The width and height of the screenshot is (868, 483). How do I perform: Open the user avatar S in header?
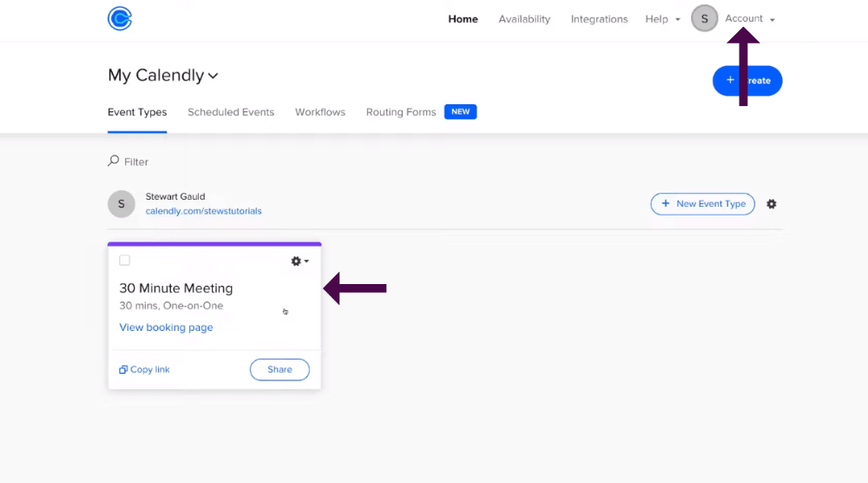click(x=704, y=18)
